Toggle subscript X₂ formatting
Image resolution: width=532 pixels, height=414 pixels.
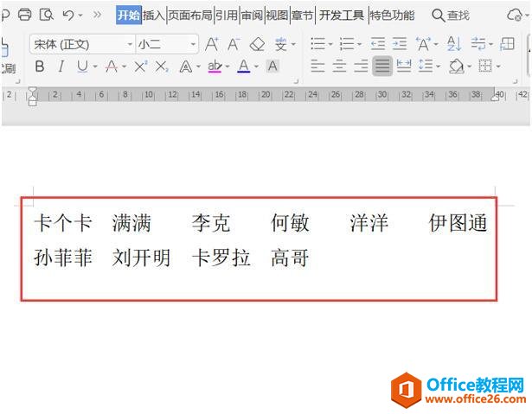(x=162, y=67)
